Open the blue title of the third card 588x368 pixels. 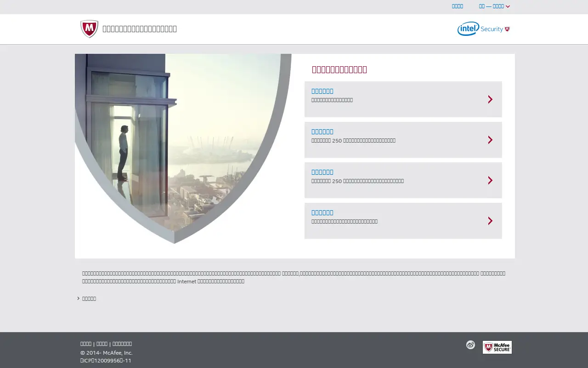pyautogui.click(x=322, y=172)
